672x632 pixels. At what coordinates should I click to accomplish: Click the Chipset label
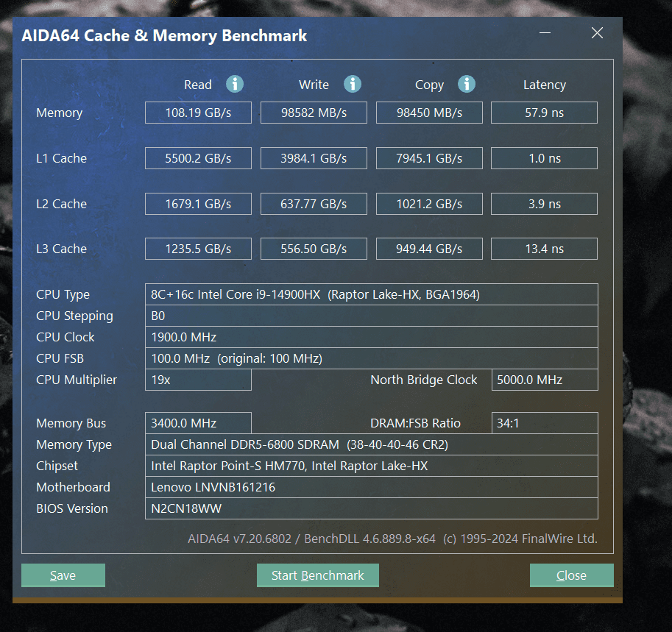(57, 466)
